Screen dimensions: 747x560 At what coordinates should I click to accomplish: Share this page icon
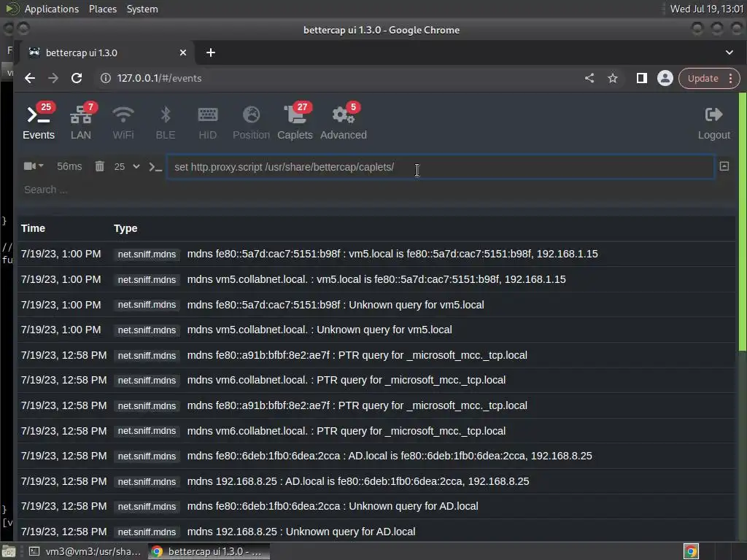pos(589,78)
